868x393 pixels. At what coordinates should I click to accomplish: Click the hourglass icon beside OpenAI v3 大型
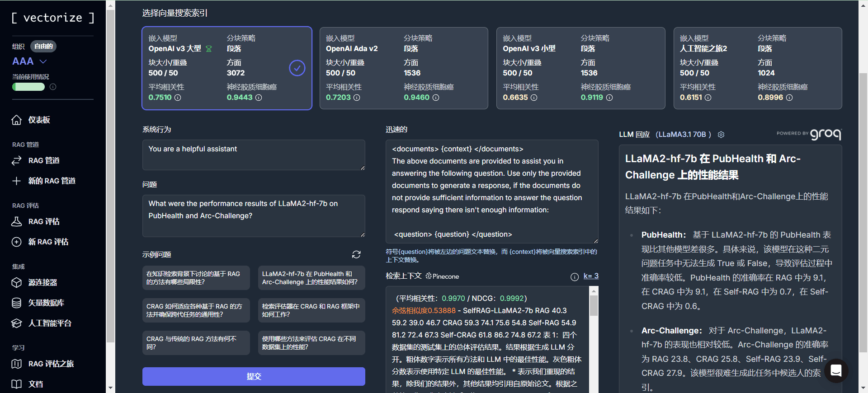point(209,49)
